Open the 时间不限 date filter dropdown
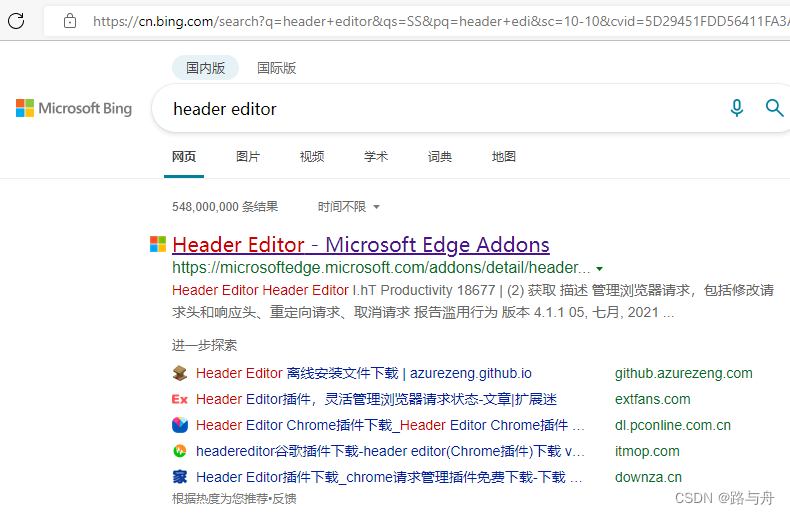 (x=348, y=207)
